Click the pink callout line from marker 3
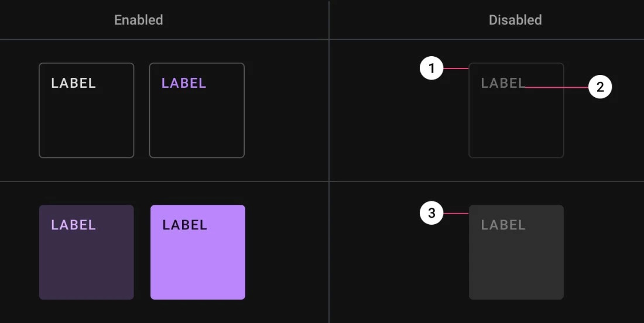 (456, 214)
